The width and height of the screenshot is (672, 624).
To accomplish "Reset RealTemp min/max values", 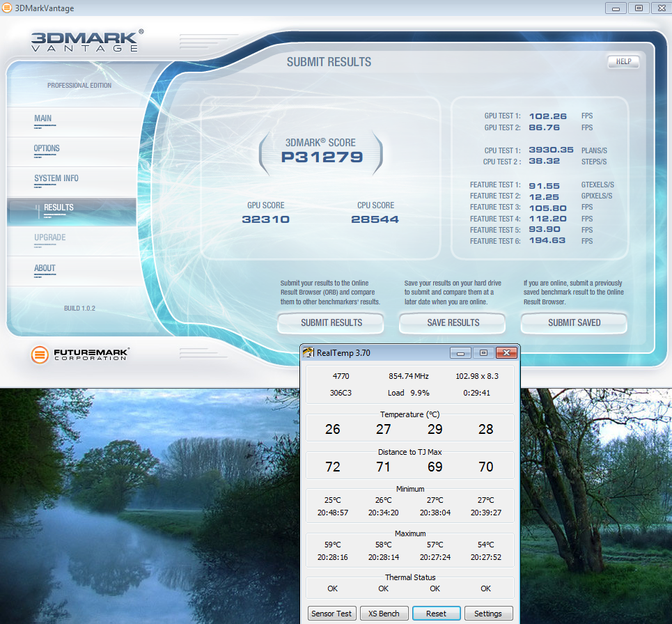I will point(437,614).
